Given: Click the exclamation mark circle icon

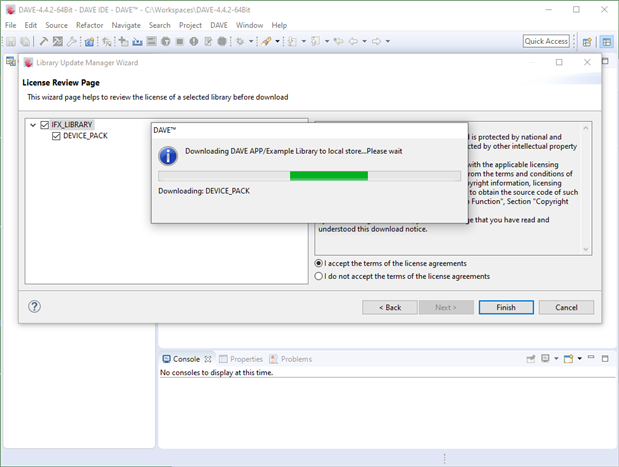Looking at the screenshot, I should pyautogui.click(x=194, y=41).
